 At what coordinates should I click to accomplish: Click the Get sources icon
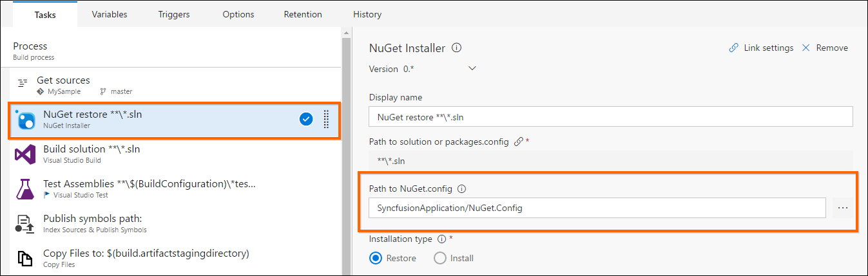point(23,83)
